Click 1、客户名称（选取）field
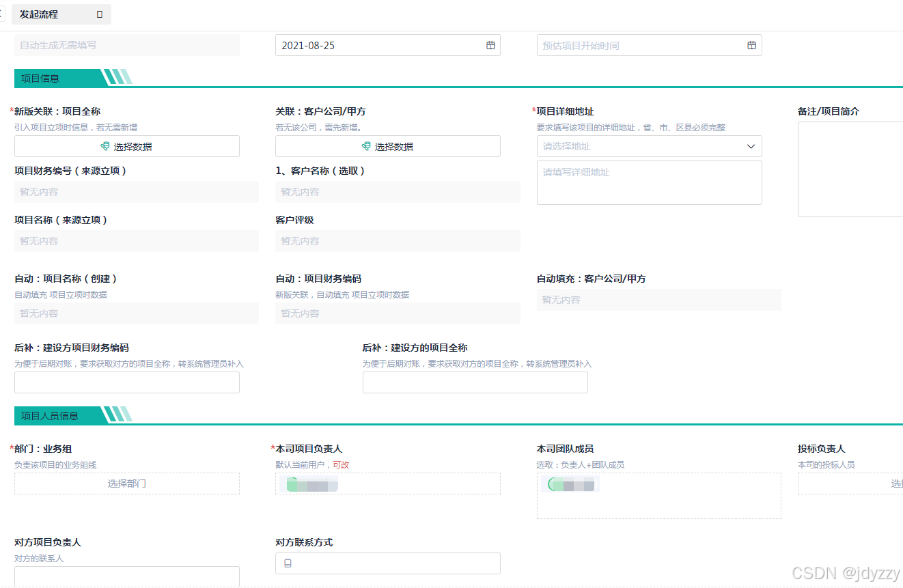The height and width of the screenshot is (588, 903). click(x=398, y=192)
